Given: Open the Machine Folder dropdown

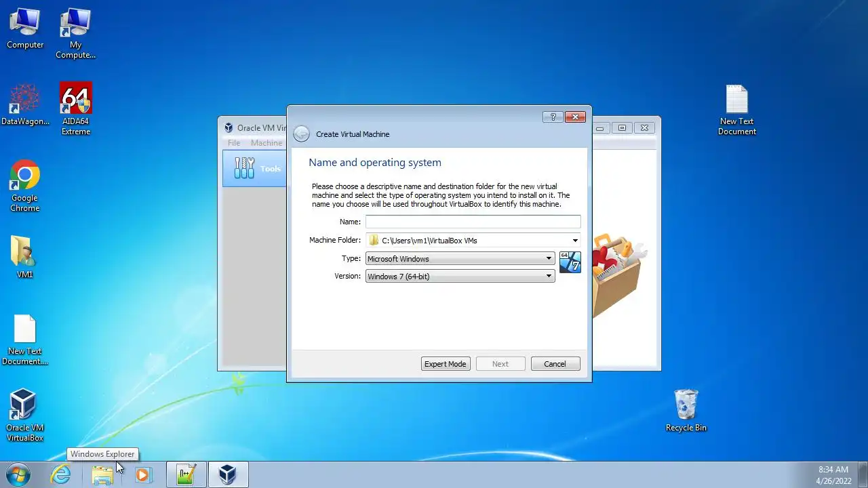Looking at the screenshot, I should click(575, 241).
